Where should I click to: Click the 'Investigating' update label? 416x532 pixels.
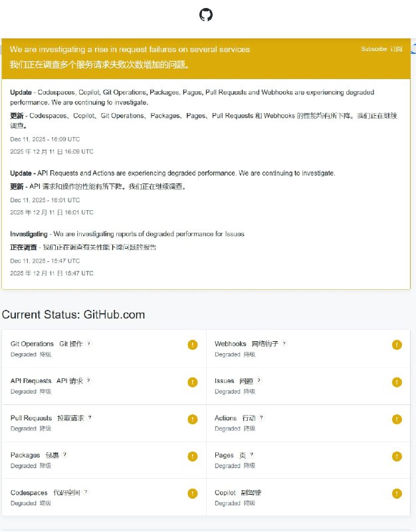point(29,234)
